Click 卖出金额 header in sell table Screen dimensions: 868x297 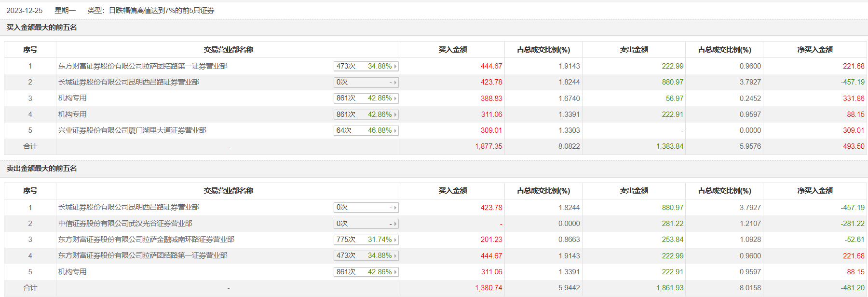[634, 191]
